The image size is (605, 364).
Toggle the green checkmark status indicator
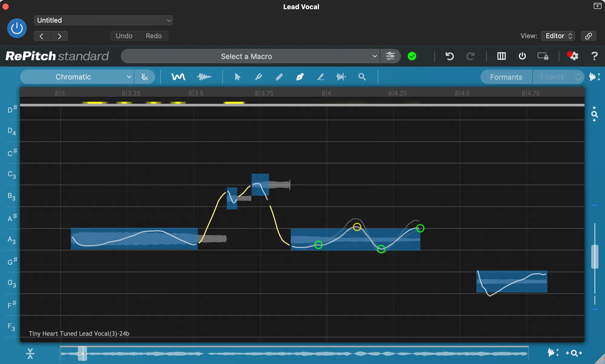coord(412,56)
